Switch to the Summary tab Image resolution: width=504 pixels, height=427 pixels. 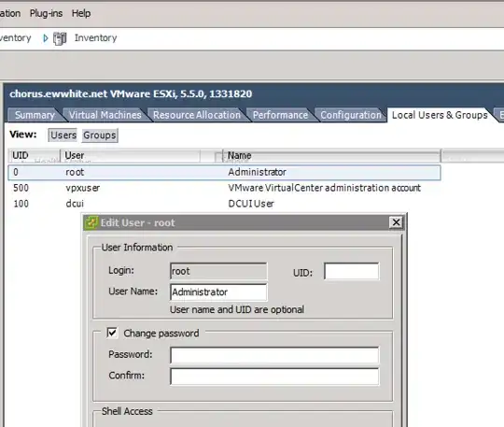click(35, 115)
